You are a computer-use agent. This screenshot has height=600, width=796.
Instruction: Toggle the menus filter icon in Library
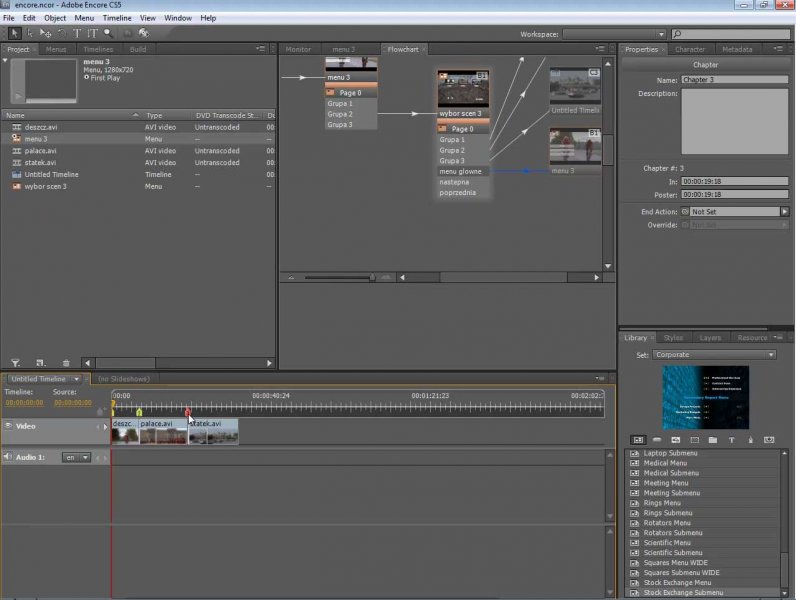(x=638, y=440)
